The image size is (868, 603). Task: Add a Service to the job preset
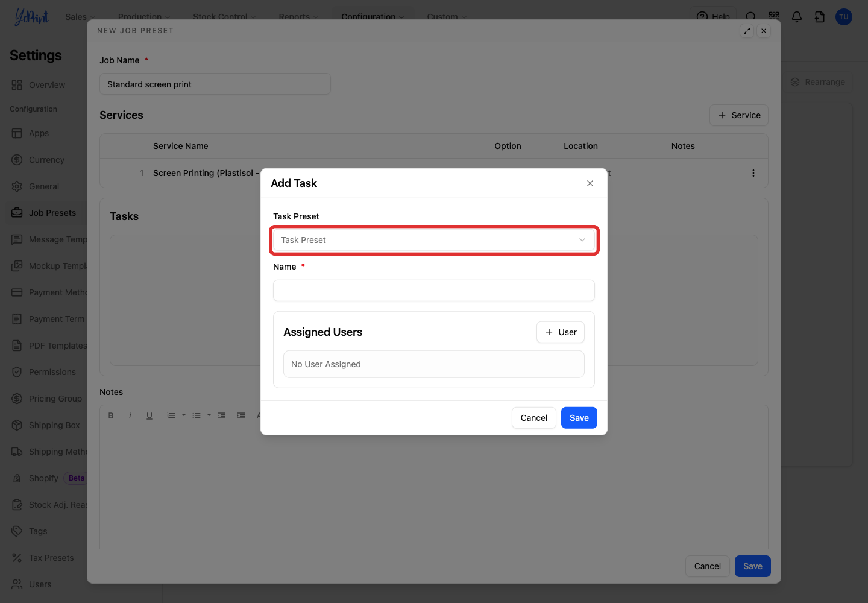739,115
